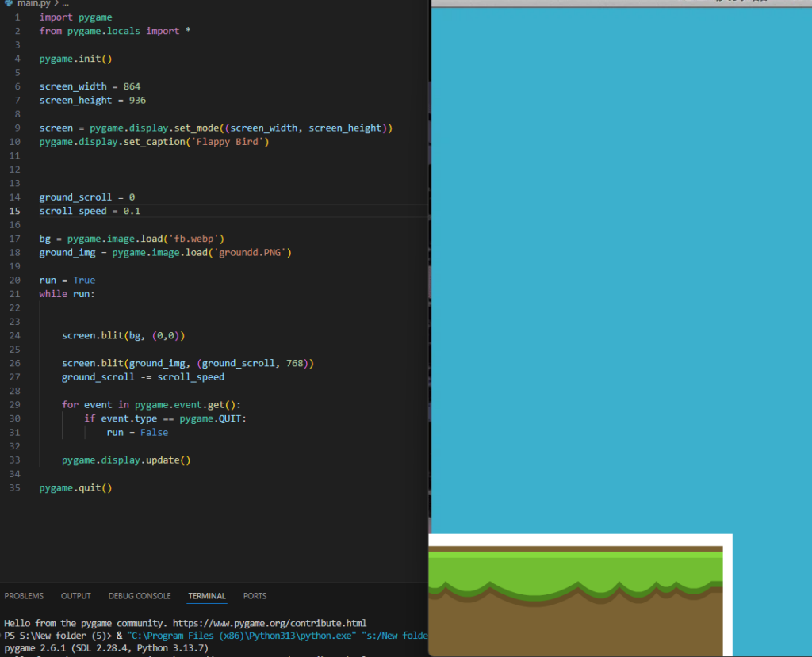Place cursor on scroll_speed value 0.1
812x657 pixels.
pyautogui.click(x=132, y=211)
